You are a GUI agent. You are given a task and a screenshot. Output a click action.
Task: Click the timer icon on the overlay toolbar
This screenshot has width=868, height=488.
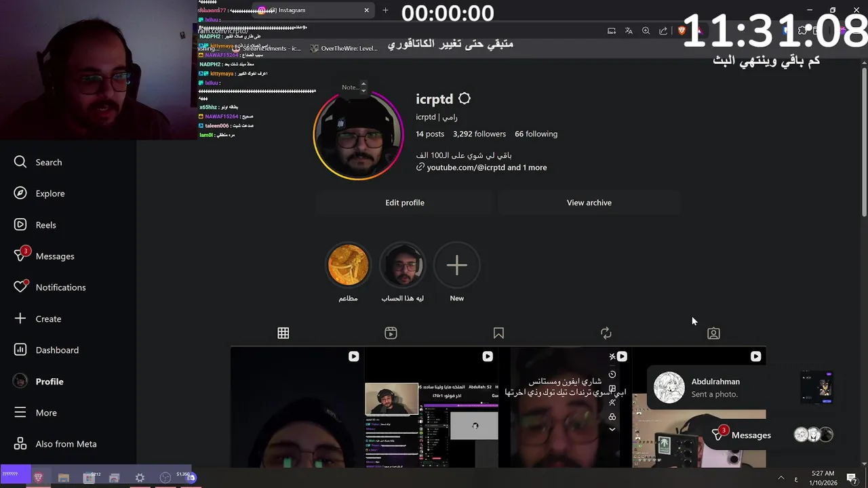pyautogui.click(x=612, y=374)
